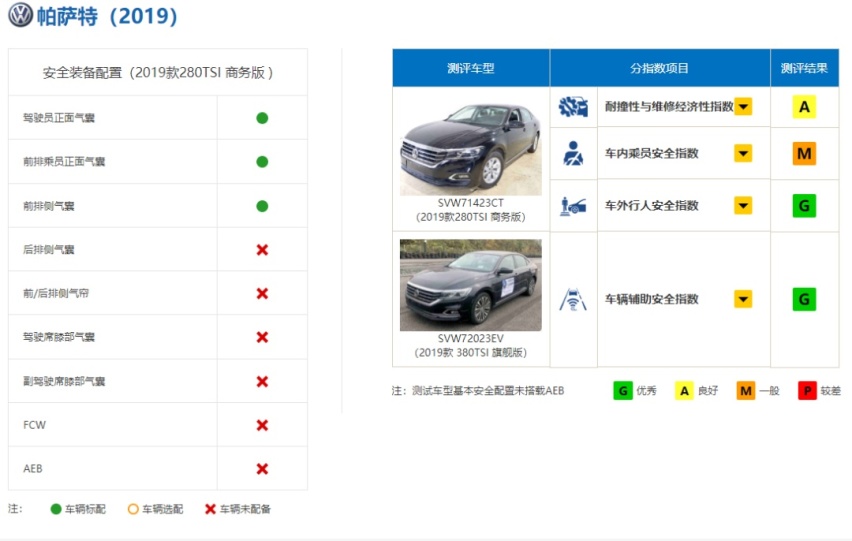Expand 耐撞性与维修经济性指数 dropdown arrow
852x541 pixels.
(743, 106)
